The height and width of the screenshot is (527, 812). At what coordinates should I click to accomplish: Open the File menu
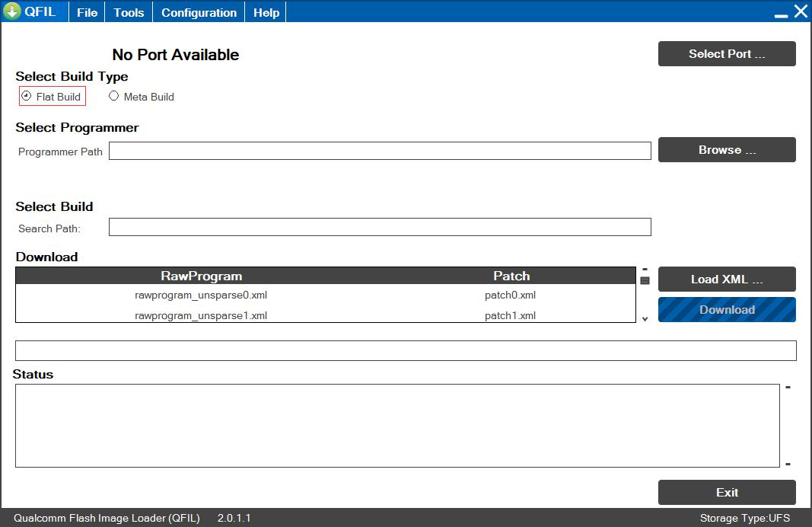pos(87,12)
